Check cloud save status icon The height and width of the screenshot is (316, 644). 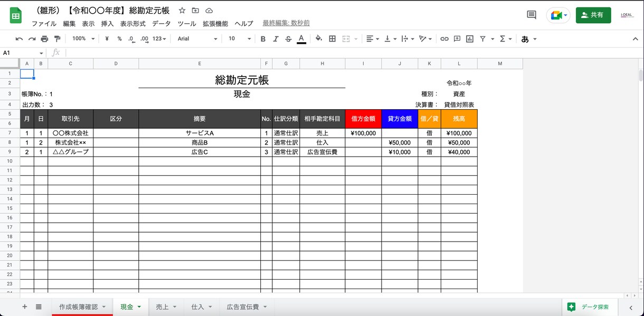(x=209, y=11)
